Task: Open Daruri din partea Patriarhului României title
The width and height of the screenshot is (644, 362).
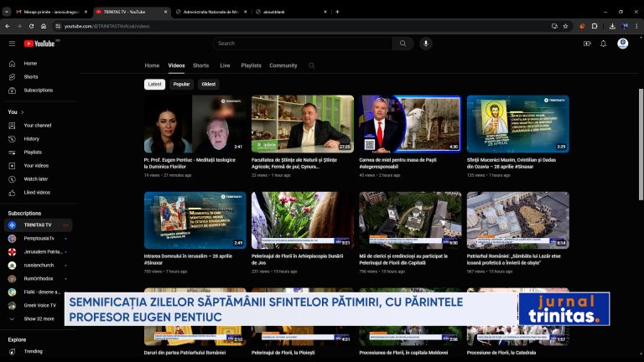Action: [184, 353]
